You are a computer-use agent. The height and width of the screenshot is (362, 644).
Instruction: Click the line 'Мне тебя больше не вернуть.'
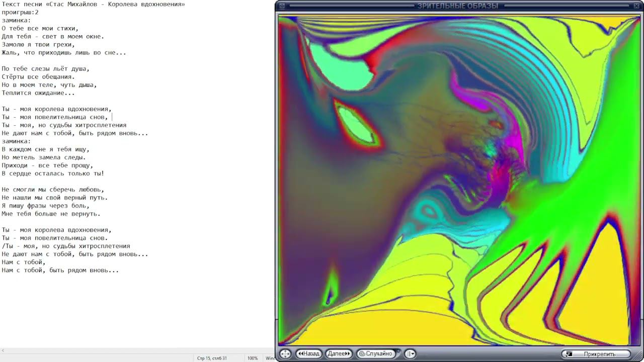pyautogui.click(x=51, y=213)
